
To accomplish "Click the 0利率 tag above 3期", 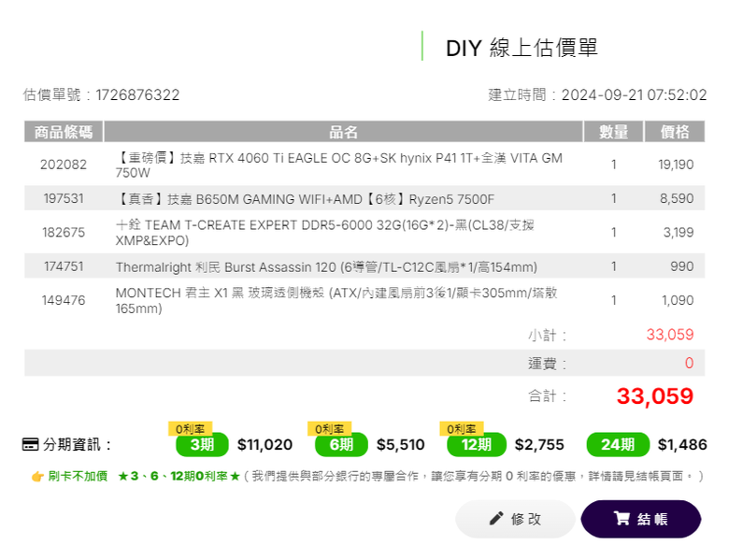I will pyautogui.click(x=190, y=429).
